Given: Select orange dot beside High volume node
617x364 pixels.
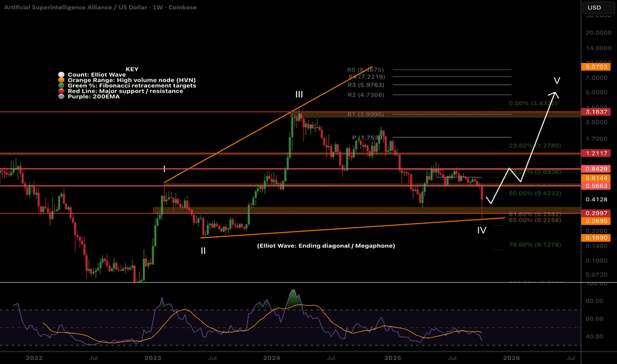Looking at the screenshot, I should pyautogui.click(x=62, y=79).
